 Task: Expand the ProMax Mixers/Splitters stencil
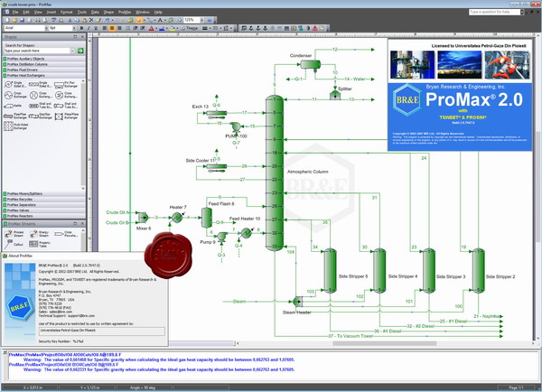43,194
